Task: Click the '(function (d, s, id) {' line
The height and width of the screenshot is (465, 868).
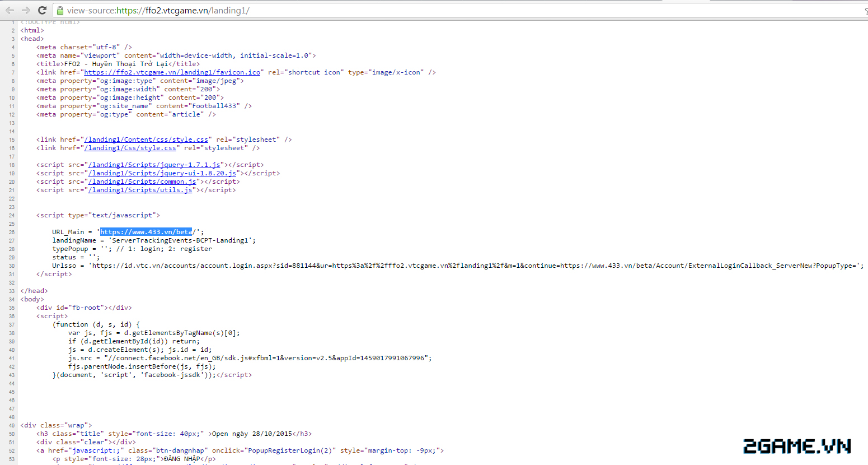Action: (x=96, y=324)
